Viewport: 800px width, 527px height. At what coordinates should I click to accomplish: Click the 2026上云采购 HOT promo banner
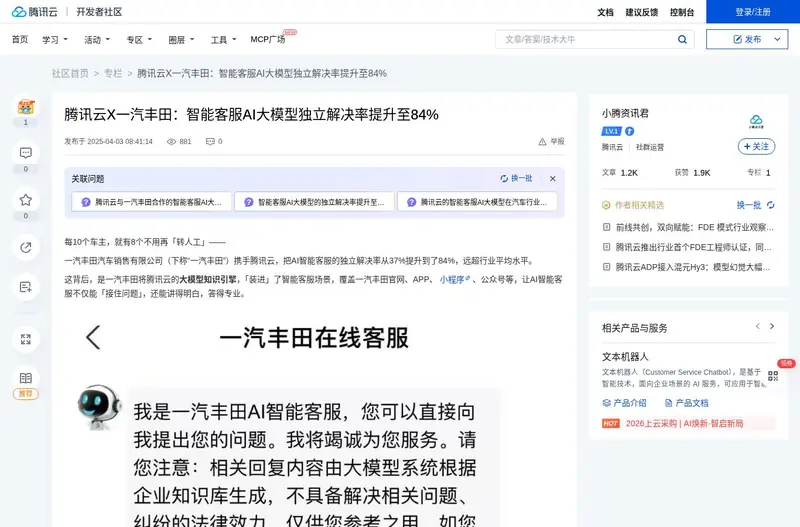coord(688,423)
